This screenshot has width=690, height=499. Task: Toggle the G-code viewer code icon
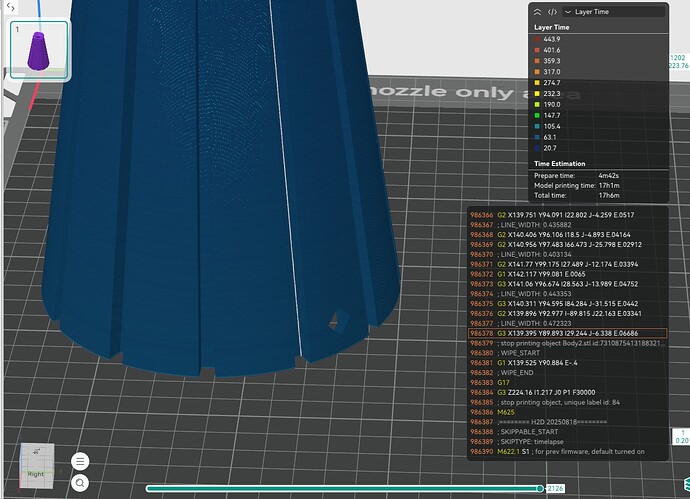pyautogui.click(x=552, y=12)
